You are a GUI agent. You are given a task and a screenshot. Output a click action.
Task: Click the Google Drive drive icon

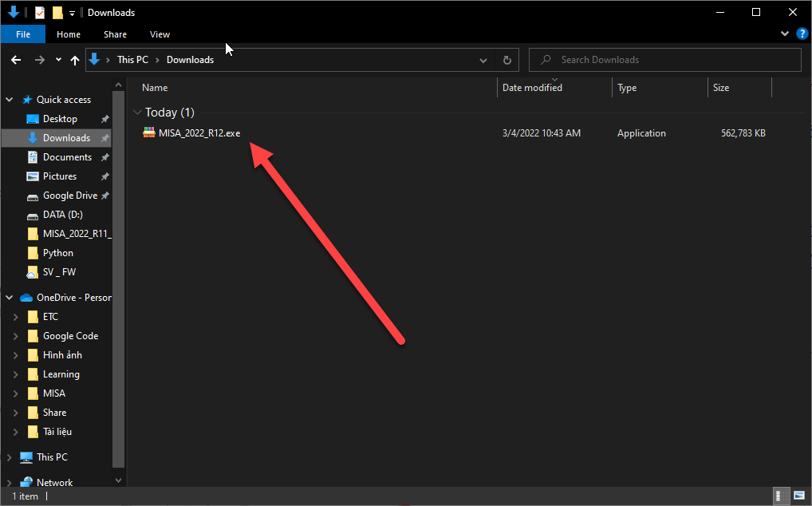(32, 197)
